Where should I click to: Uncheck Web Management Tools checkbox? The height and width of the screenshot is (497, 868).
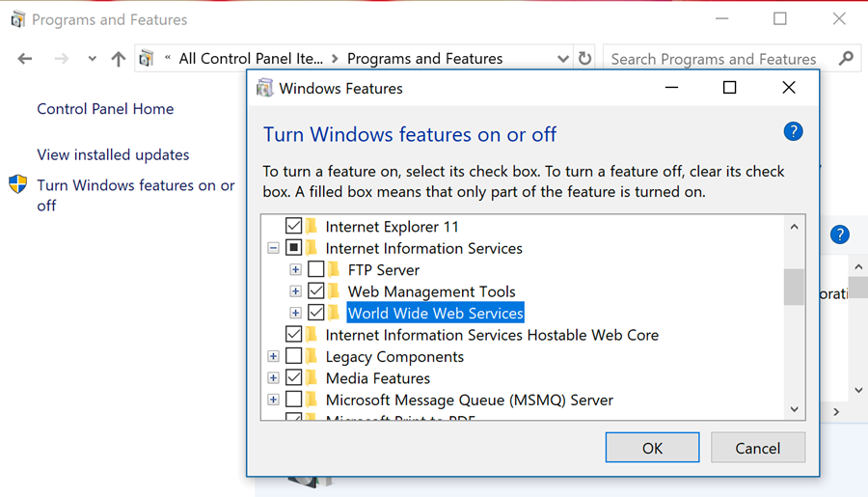316,290
